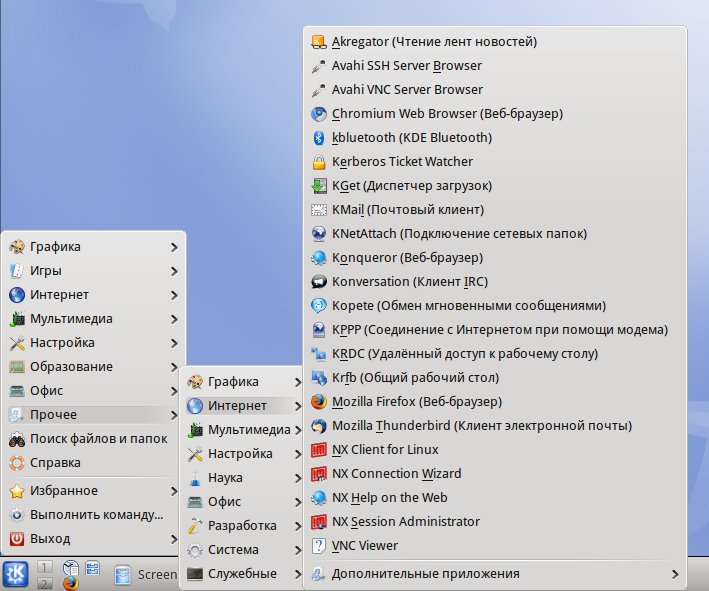Click the Firefox icon in the taskbar panel

point(71,583)
